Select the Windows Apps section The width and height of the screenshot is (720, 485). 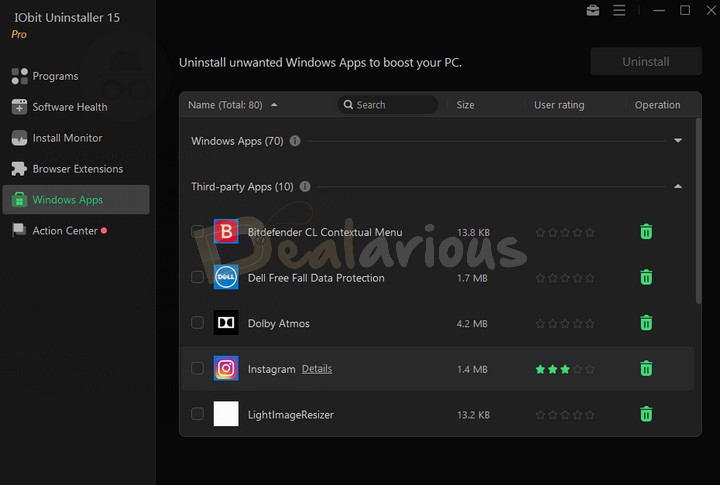click(x=76, y=200)
